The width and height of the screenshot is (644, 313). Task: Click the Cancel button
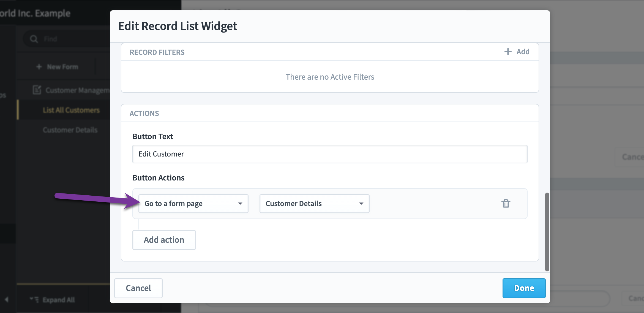click(138, 288)
